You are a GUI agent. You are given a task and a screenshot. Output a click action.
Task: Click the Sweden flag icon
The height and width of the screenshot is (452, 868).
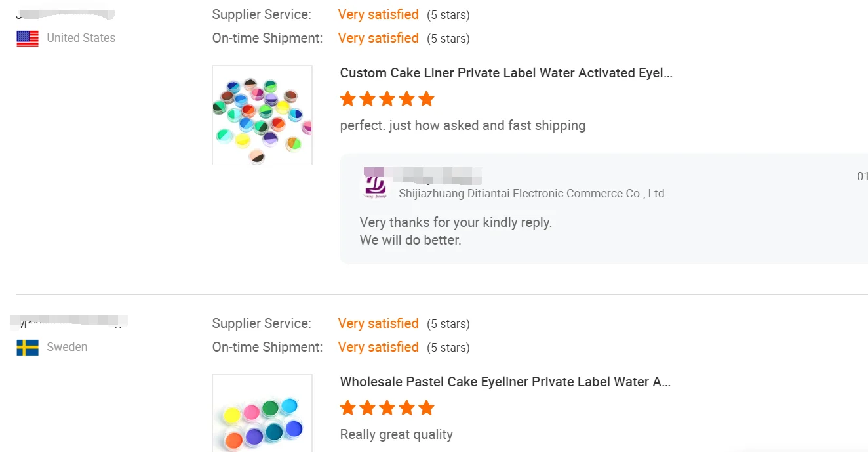pos(28,348)
